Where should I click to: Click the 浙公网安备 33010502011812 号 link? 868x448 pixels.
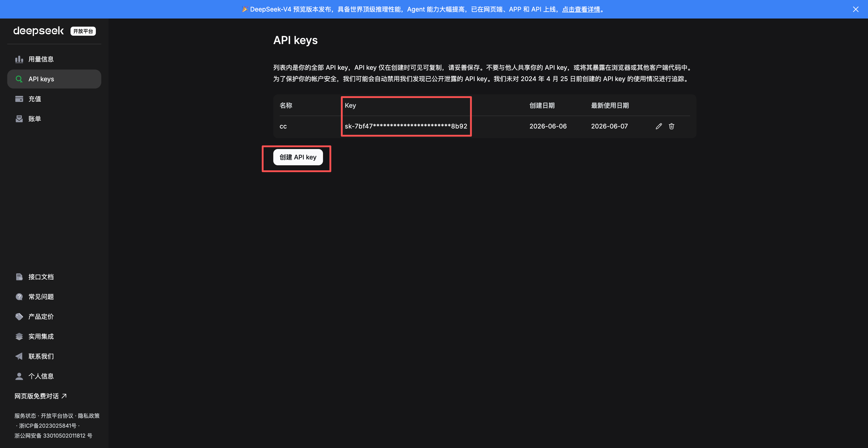click(x=53, y=436)
